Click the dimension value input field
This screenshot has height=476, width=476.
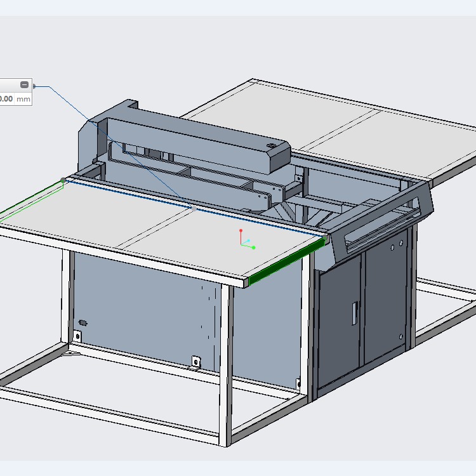click(x=6, y=99)
